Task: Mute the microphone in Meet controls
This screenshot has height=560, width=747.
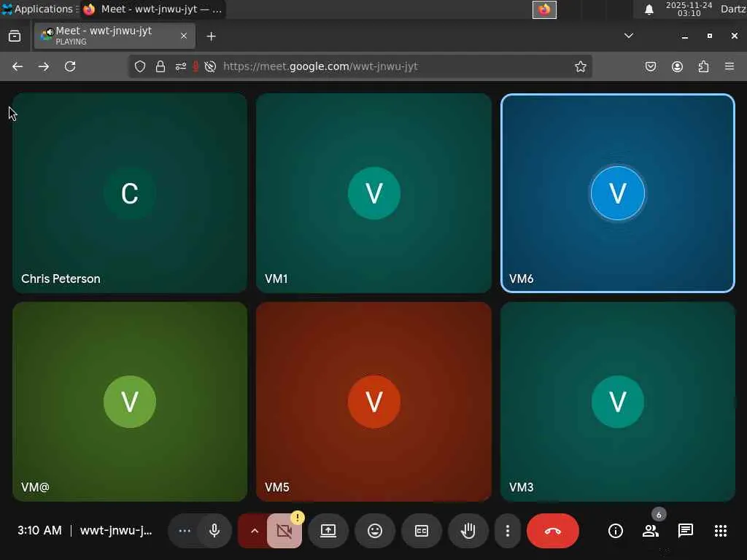Action: click(214, 531)
